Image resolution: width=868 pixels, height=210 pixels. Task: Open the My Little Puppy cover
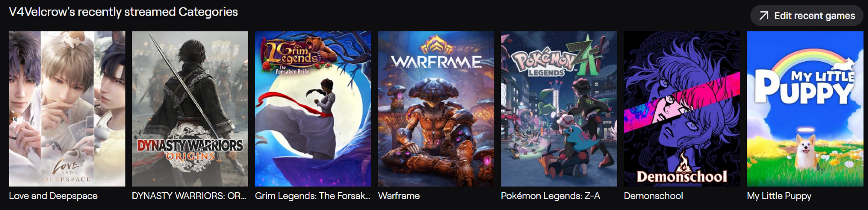(805, 109)
